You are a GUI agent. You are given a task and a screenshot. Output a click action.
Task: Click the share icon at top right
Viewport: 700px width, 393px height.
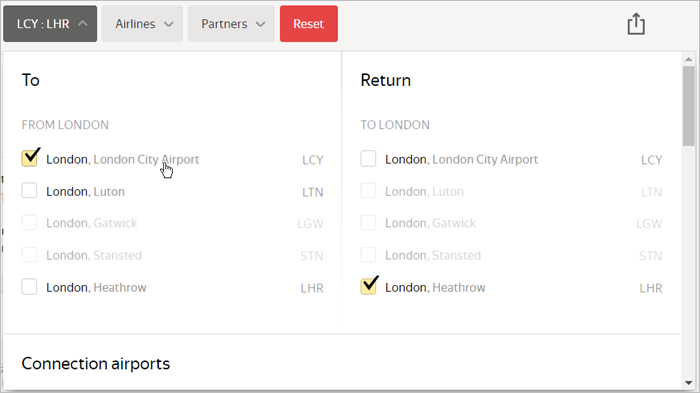[x=636, y=24]
